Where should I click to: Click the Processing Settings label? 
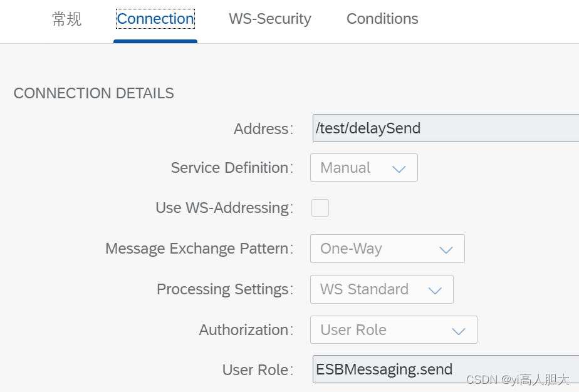pyautogui.click(x=224, y=289)
